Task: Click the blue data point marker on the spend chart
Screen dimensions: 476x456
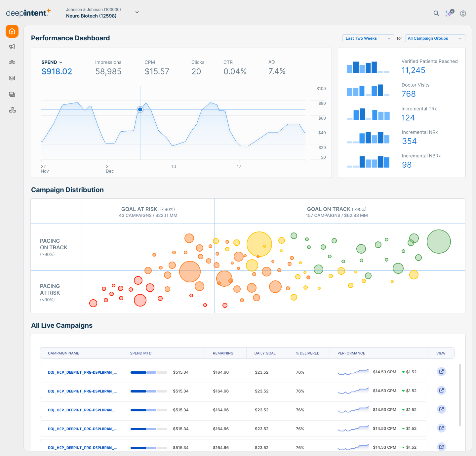Action: [140, 109]
